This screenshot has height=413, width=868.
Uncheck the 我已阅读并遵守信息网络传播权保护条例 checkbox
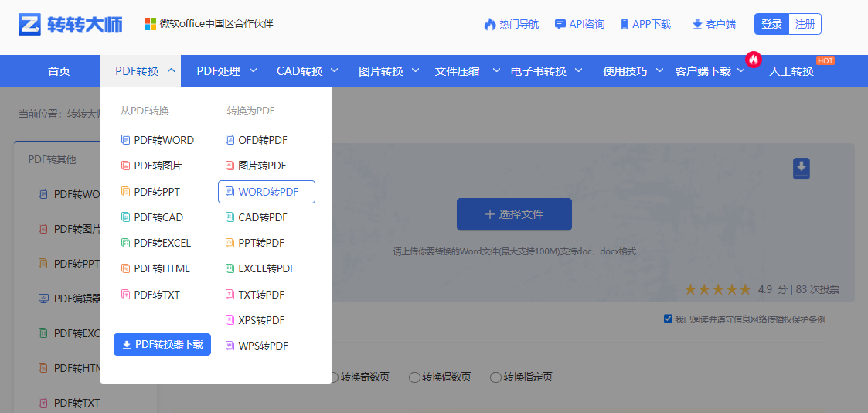pos(668,319)
